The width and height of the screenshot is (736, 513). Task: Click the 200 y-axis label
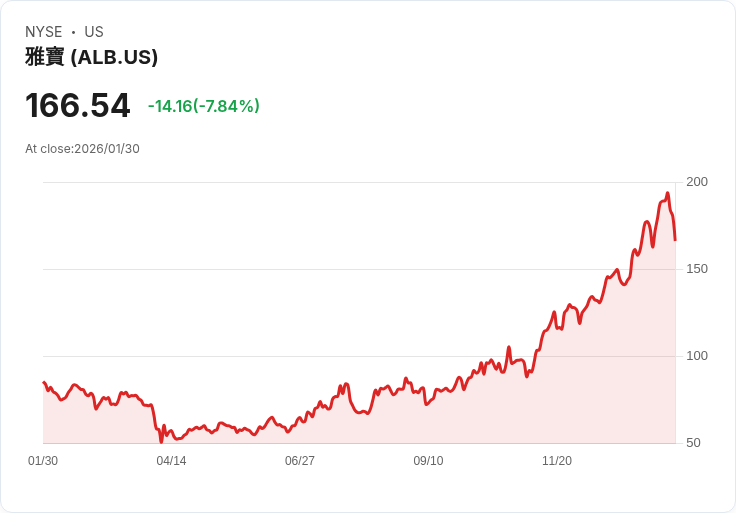coord(697,182)
